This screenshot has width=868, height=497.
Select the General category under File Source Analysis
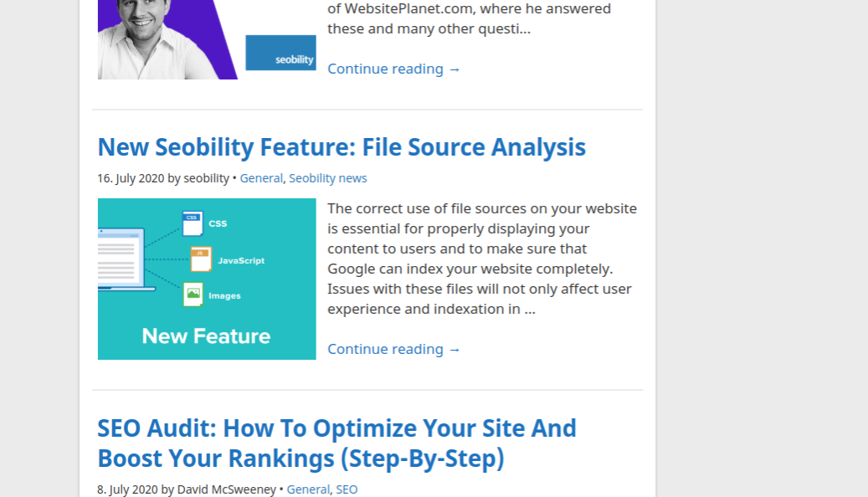point(260,178)
